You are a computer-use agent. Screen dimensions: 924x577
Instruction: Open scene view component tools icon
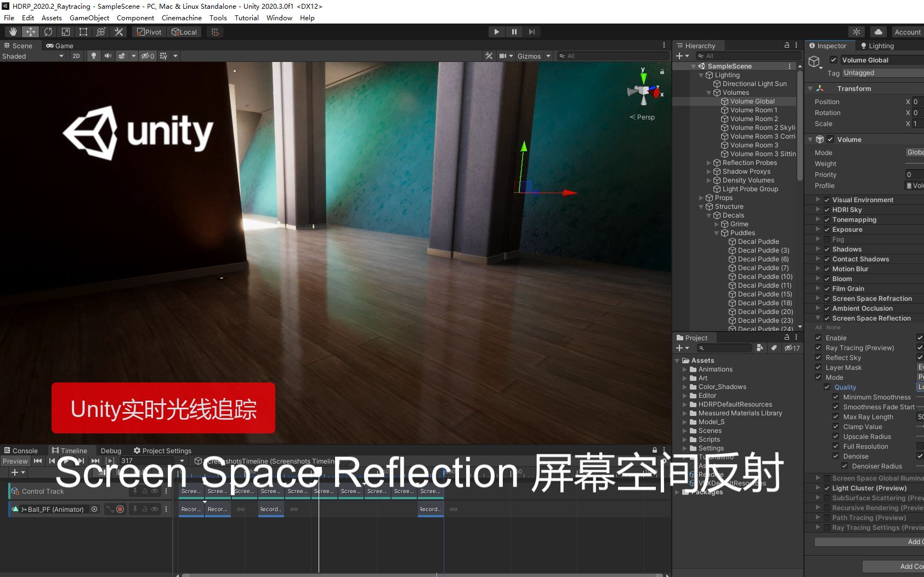tap(489, 56)
